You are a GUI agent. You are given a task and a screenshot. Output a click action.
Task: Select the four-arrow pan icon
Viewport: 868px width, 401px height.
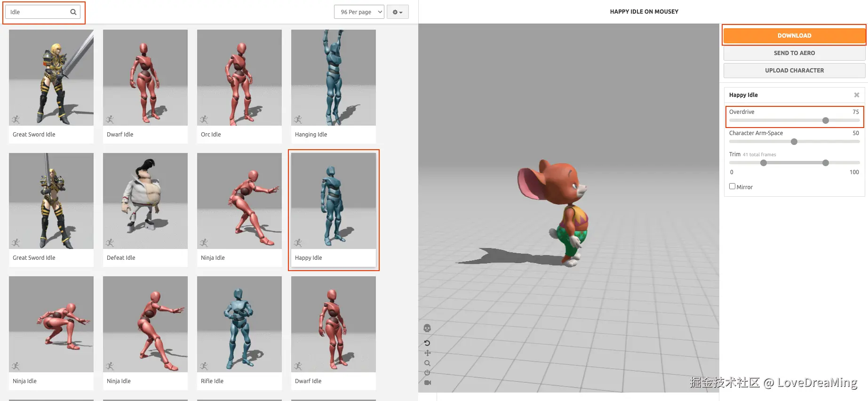click(427, 353)
